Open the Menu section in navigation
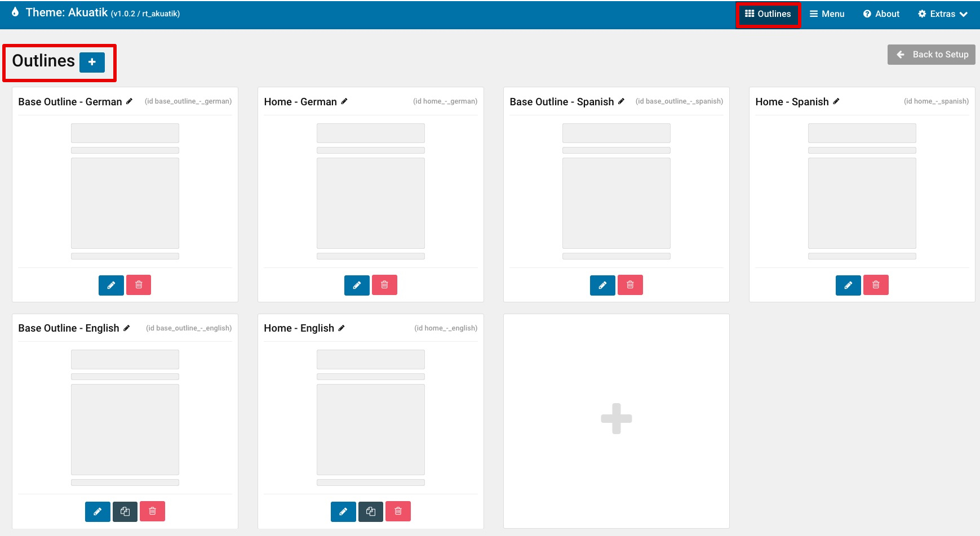The height and width of the screenshot is (536, 980). click(827, 14)
